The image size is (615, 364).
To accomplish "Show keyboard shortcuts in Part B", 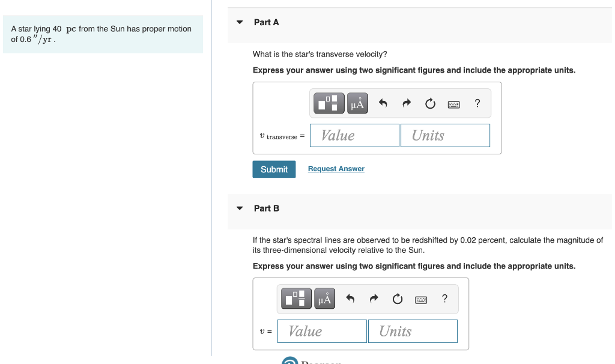I will [x=421, y=300].
